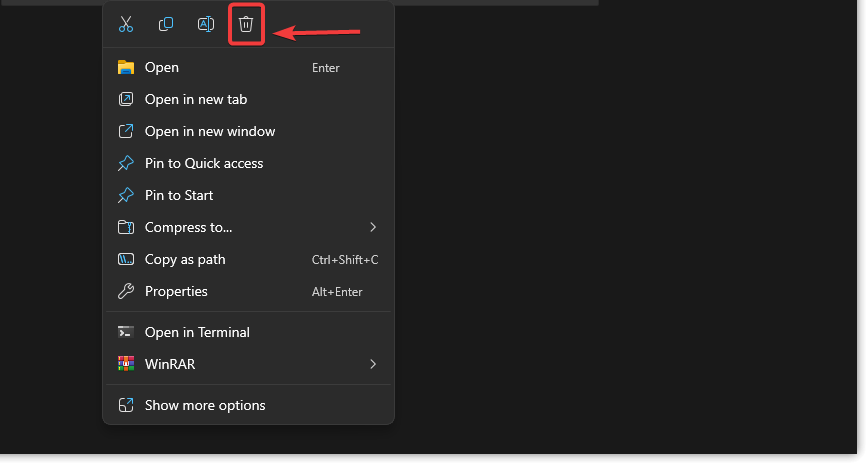
Task: Select Open in Terminal
Action: pos(197,332)
